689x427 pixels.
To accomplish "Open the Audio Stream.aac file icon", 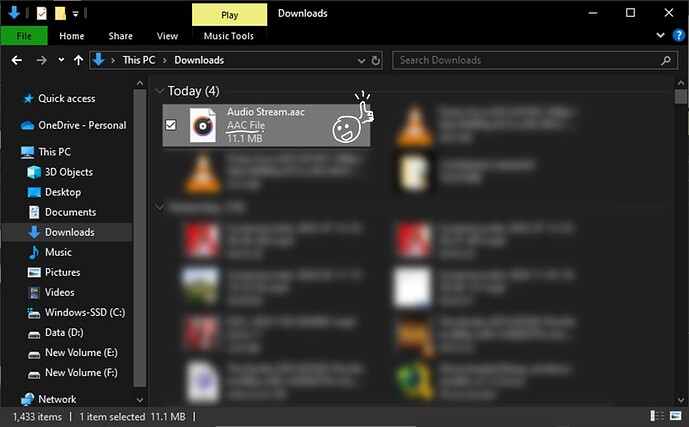I will [204, 126].
